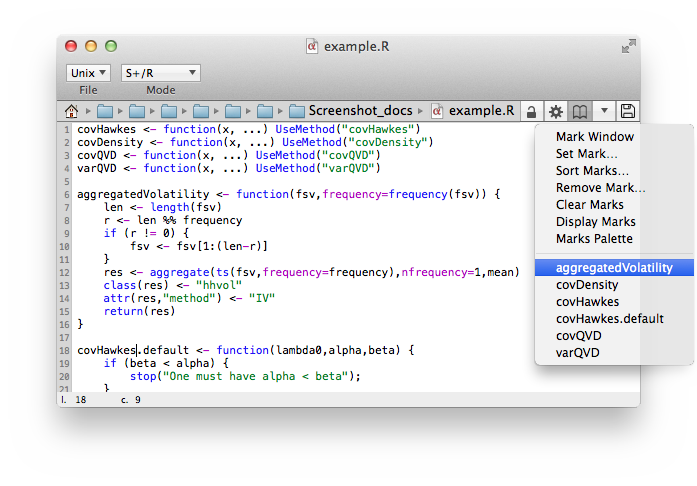Click the home icon in path bar
This screenshot has width=697, height=486.
click(x=71, y=111)
